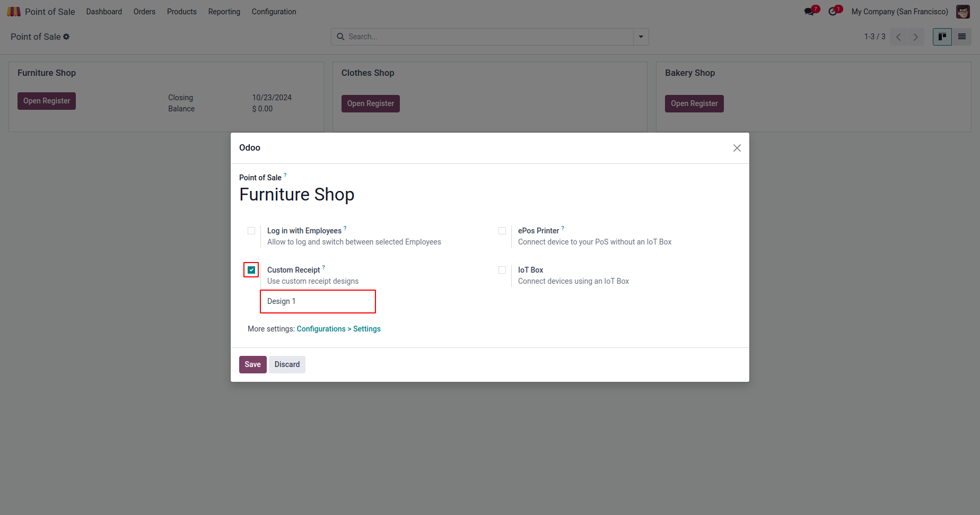
Task: Uncheck the Custom Receipt checkbox
Action: pos(251,270)
